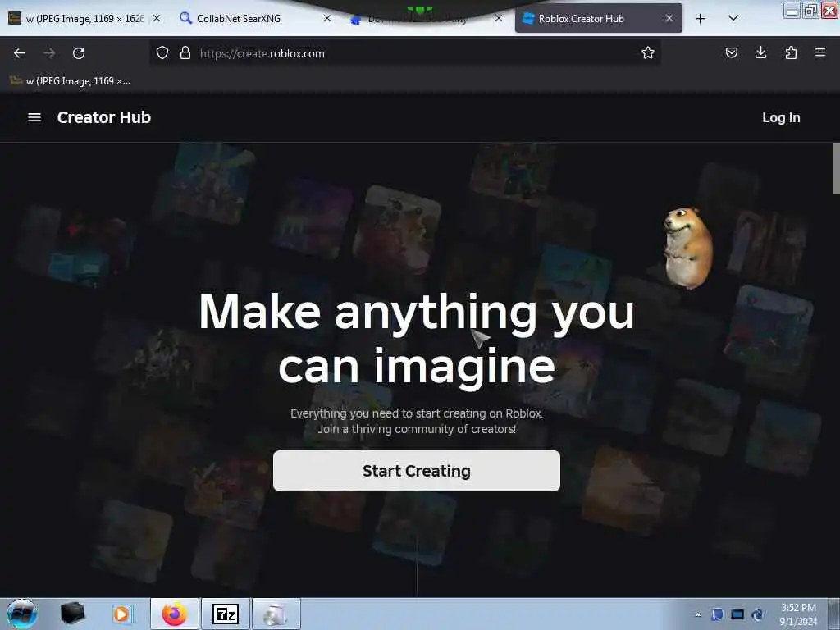Open the Firefox downloads panel
Image resolution: width=840 pixels, height=630 pixels.
[760, 52]
